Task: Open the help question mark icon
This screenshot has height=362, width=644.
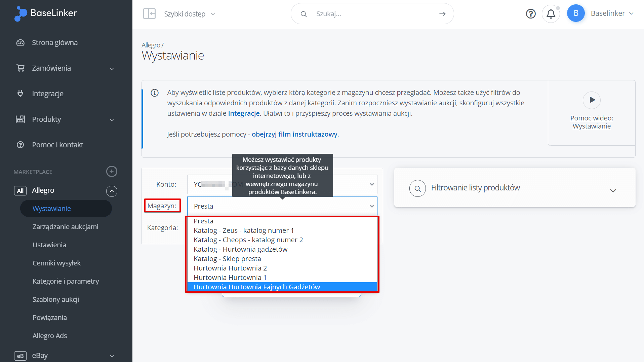Action: tap(531, 14)
